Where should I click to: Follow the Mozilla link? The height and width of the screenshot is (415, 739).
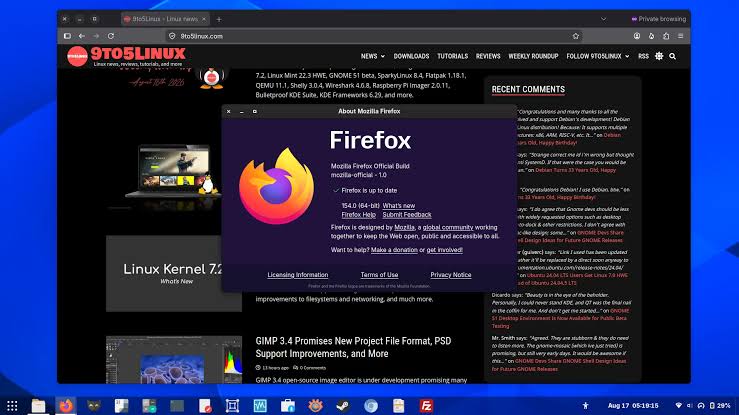tap(404, 228)
